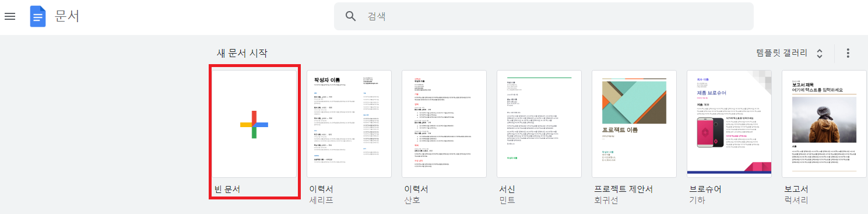This screenshot has width=868, height=214.
Task: Click the blue Docs logo icon
Action: point(38,16)
